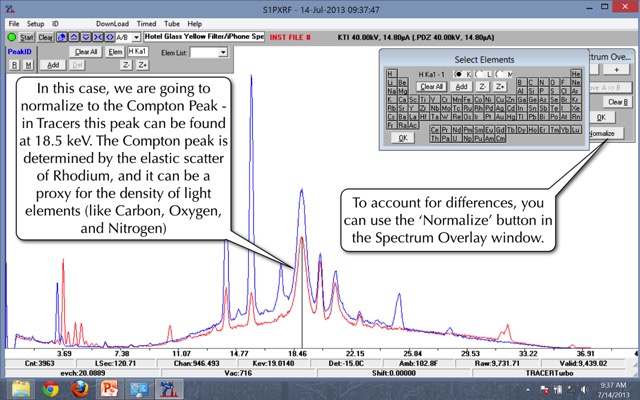Screen dimensions: 640x400
Task: Click the horizontal compress arrows icon
Action: (95, 36)
